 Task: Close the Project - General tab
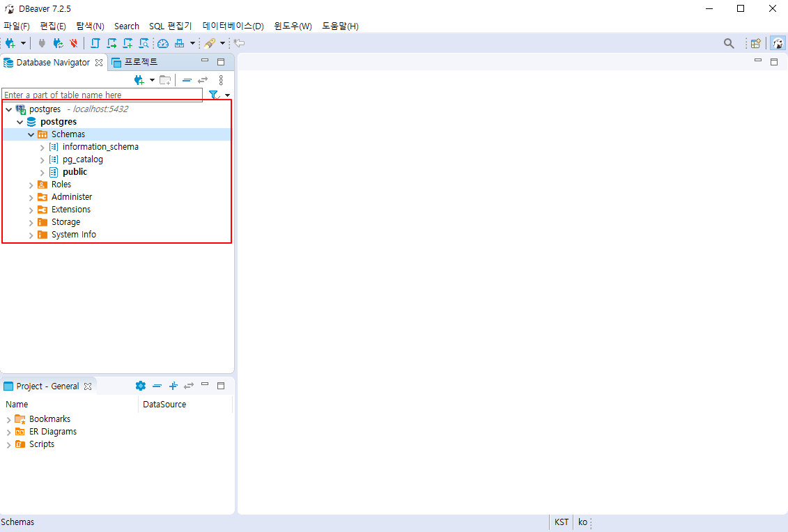pyautogui.click(x=88, y=386)
